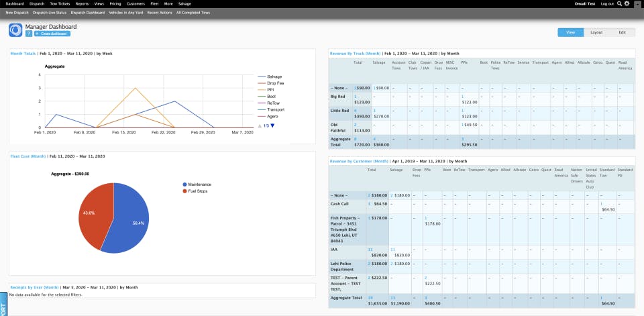
Task: Click the Create dashboard button
Action: [x=52, y=34]
